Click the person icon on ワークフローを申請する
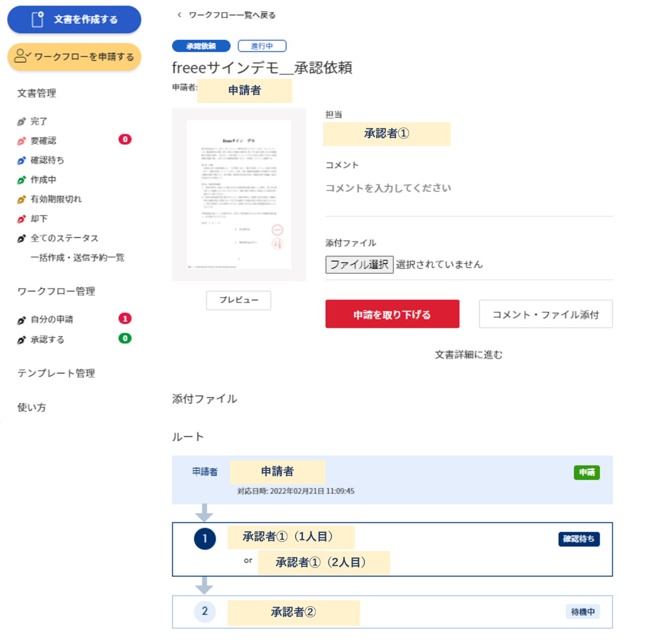Image resolution: width=647 pixels, height=644 pixels. (x=22, y=56)
